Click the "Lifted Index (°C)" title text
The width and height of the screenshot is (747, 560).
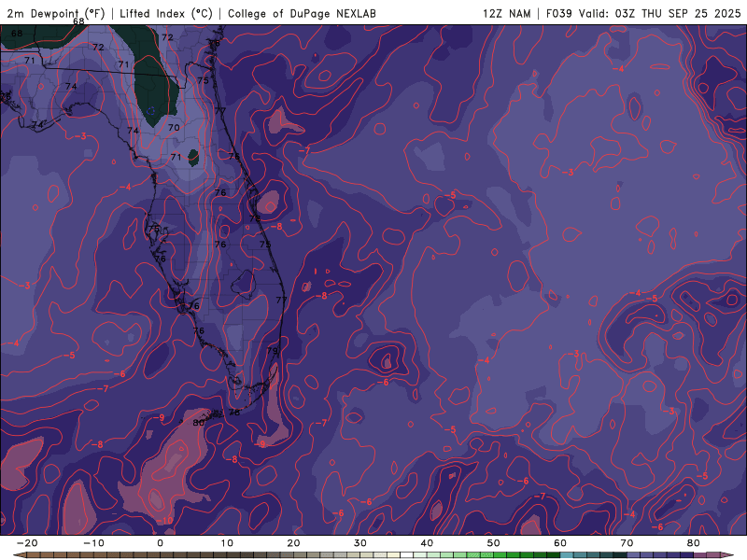click(x=166, y=13)
